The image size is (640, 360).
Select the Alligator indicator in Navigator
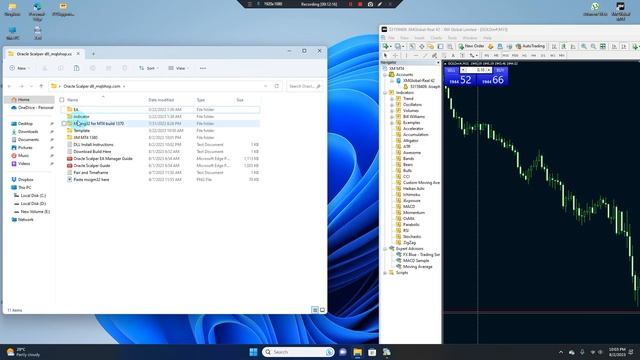(411, 140)
